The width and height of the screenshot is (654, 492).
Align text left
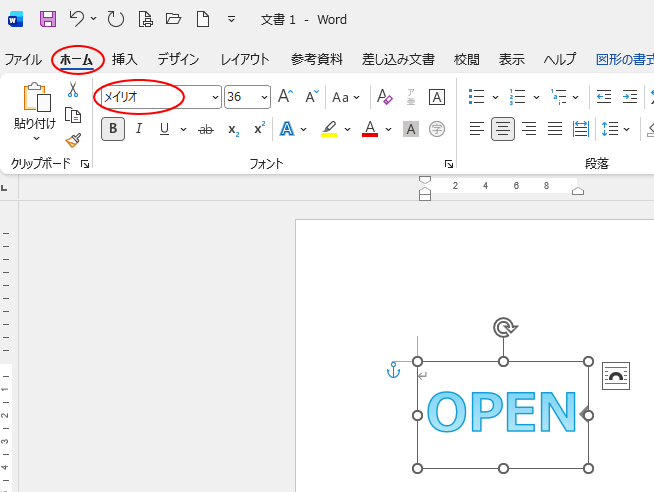coord(477,129)
